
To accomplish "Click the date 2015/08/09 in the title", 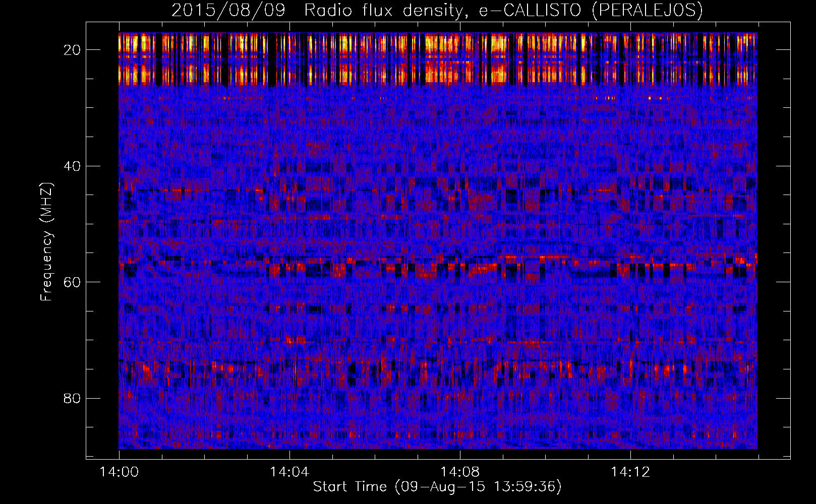I will 228,10.
